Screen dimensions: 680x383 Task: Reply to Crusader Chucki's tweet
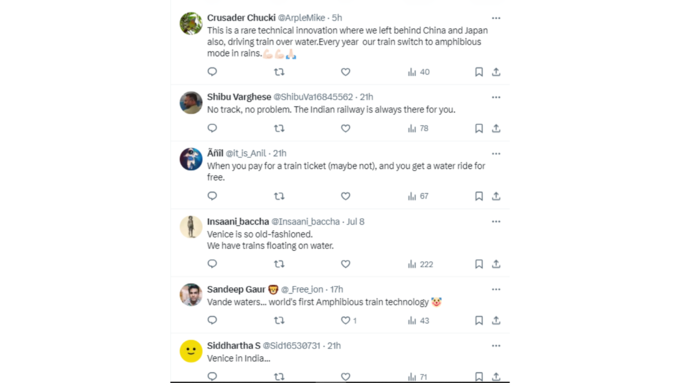click(212, 72)
